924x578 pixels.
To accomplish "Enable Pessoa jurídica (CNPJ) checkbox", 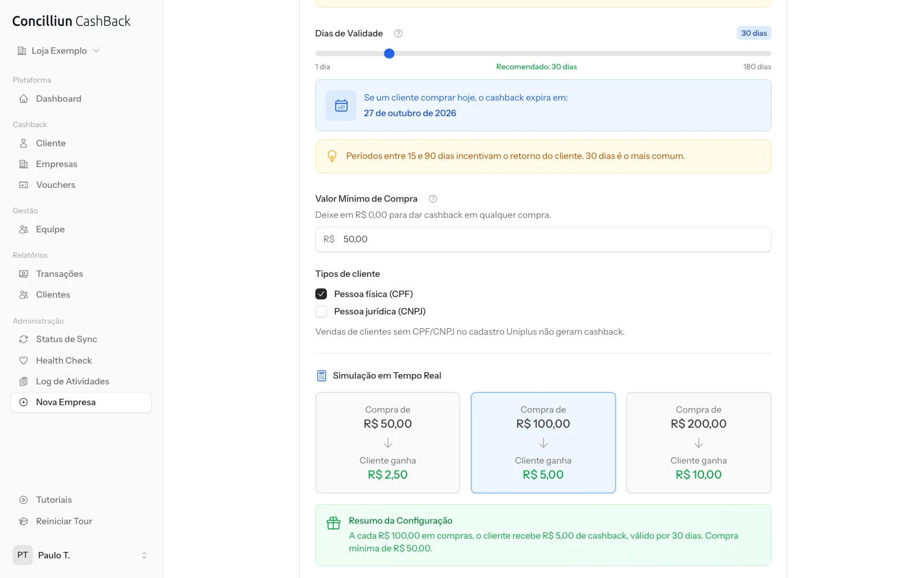I will click(321, 312).
